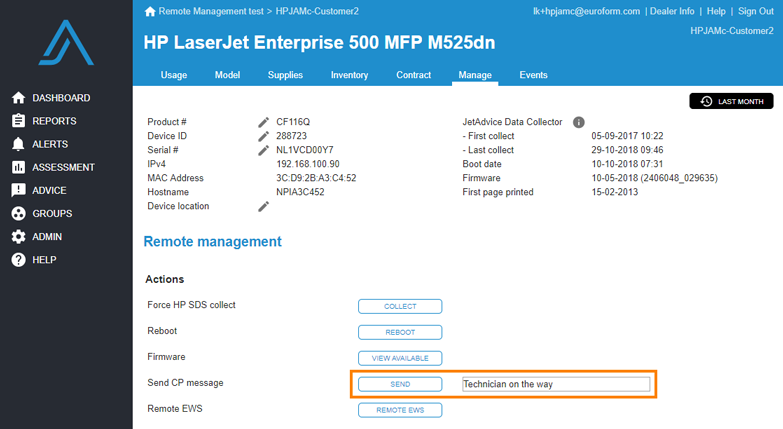Click the Dashboard home icon in sidebar
783x429 pixels.
(x=18, y=98)
